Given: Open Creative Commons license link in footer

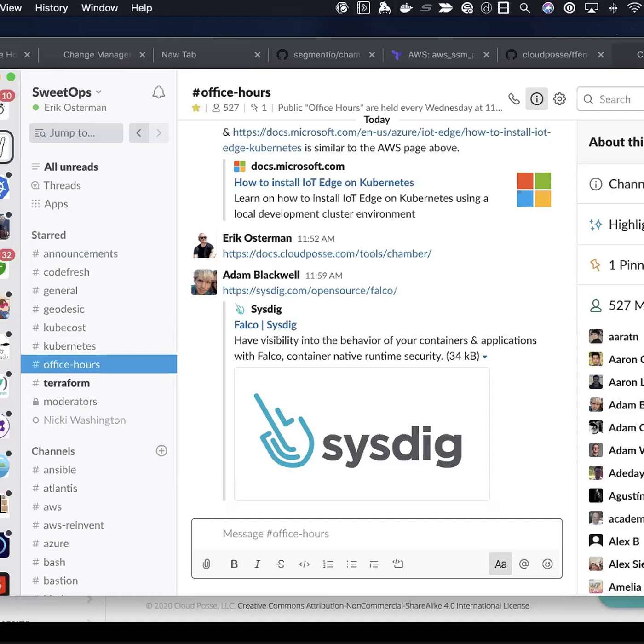Looking at the screenshot, I should [384, 606].
